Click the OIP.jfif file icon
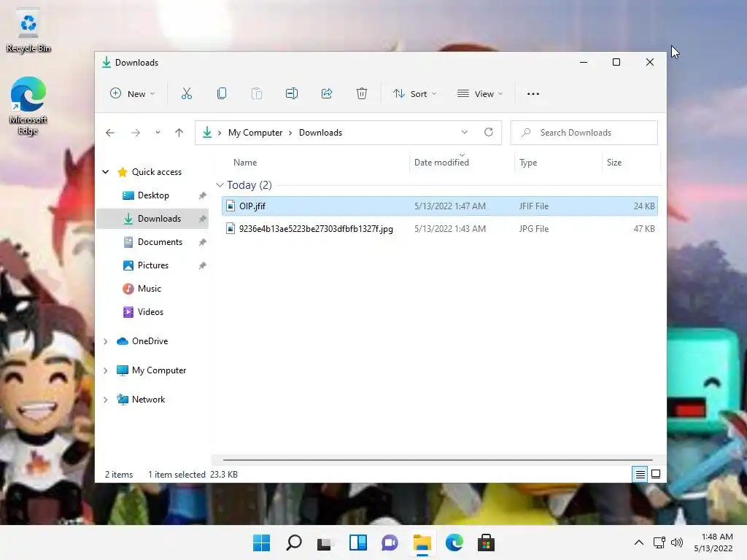747x560 pixels. click(x=231, y=206)
